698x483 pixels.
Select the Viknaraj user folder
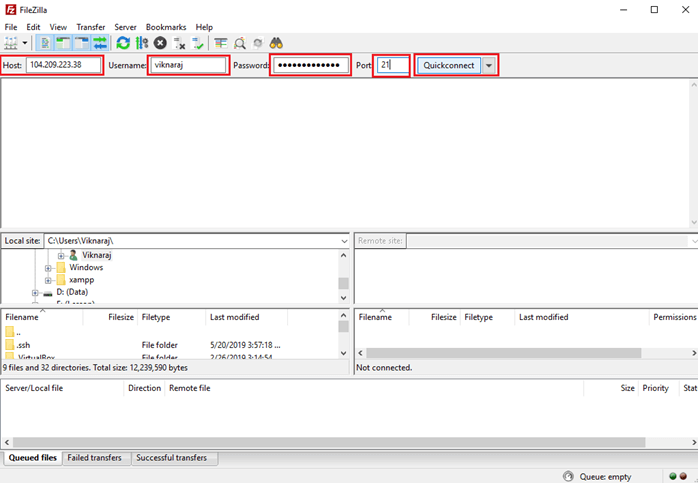pyautogui.click(x=96, y=255)
